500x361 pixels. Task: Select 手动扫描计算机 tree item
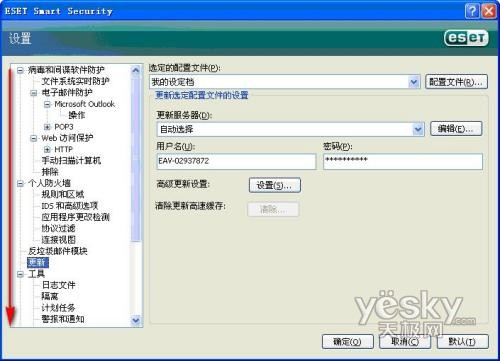pyautogui.click(x=71, y=161)
